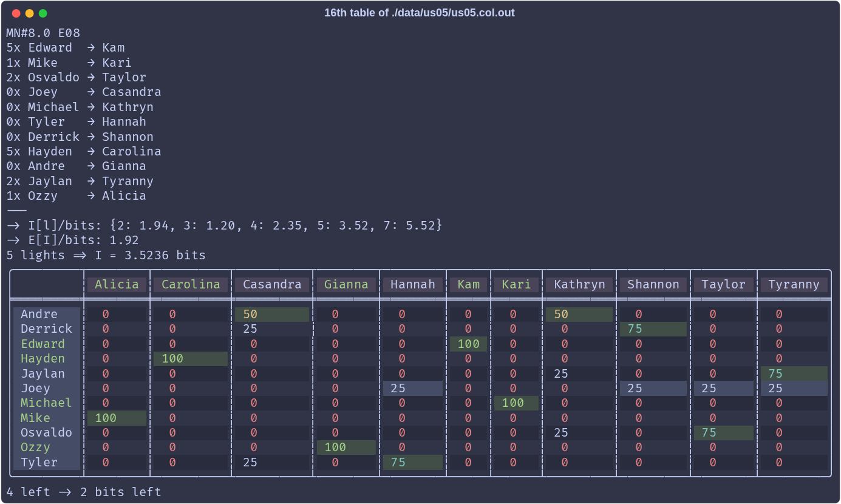The height and width of the screenshot is (504, 841).
Task: Select the 'Derrick' row label in the table
Action: click(46, 329)
